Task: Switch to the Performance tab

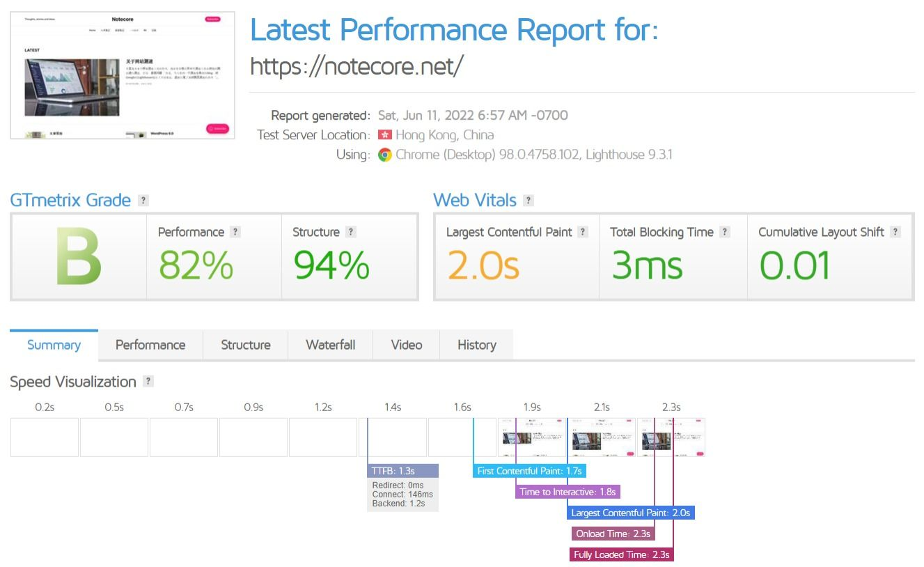Action: click(150, 345)
